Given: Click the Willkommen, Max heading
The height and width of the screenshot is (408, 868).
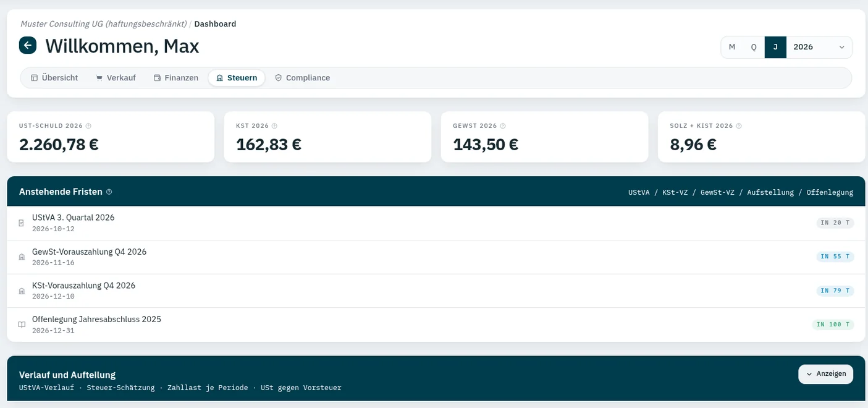Looking at the screenshot, I should point(122,46).
